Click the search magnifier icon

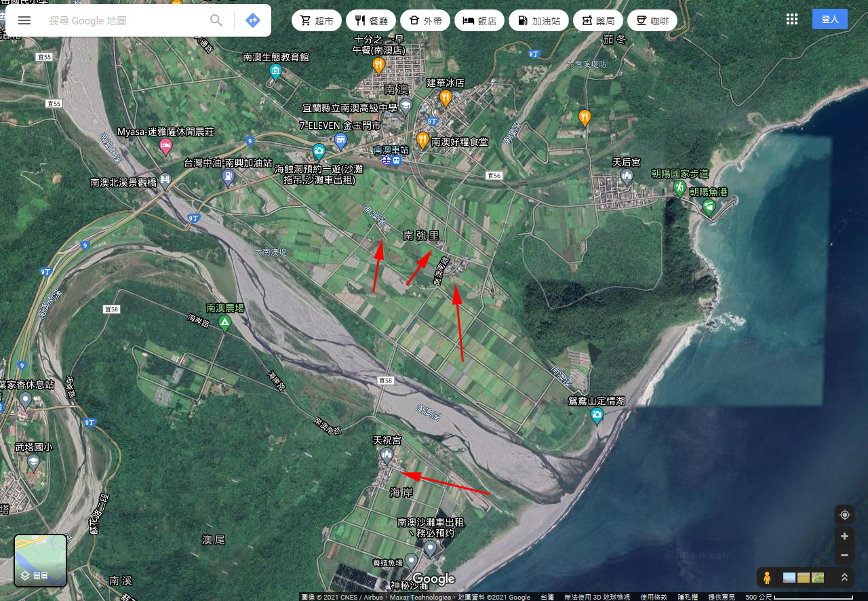pyautogui.click(x=216, y=20)
